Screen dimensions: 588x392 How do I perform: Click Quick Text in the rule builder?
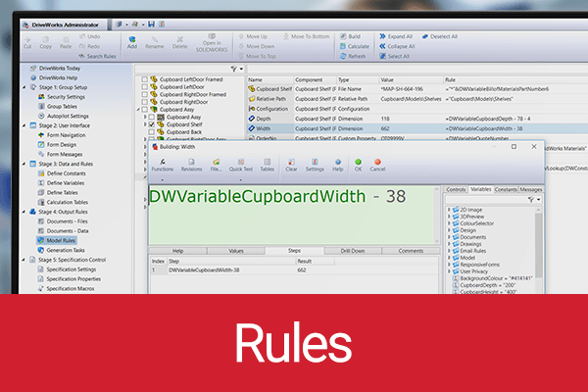(241, 165)
